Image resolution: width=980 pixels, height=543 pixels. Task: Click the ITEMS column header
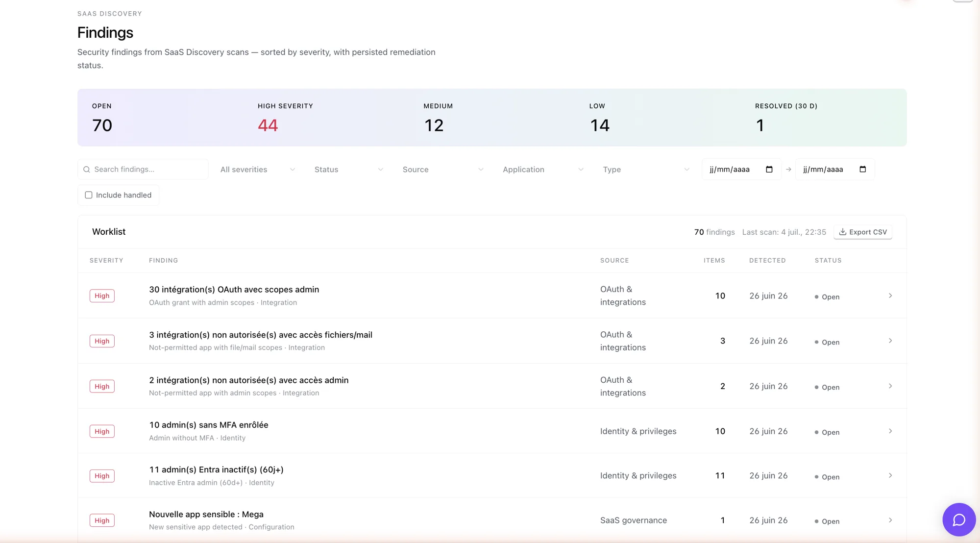(714, 260)
